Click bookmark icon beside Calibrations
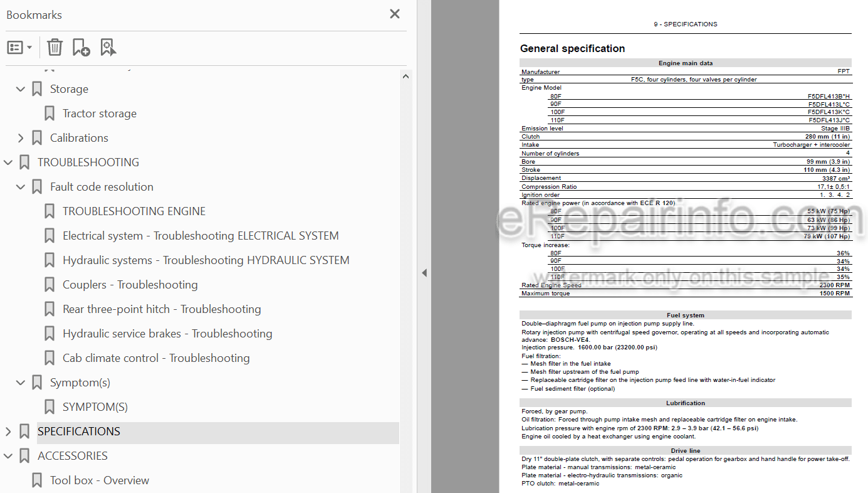The image size is (868, 493). pos(37,138)
